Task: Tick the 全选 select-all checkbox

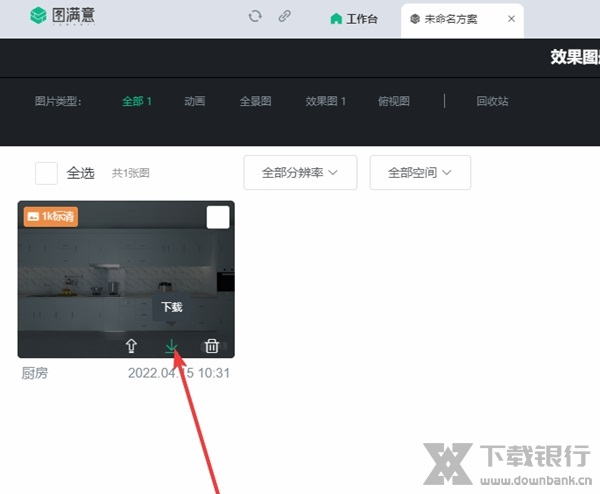Action: (x=46, y=173)
